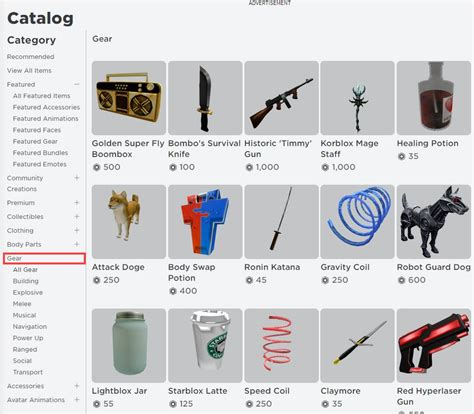Select the Starblox Latte cup image
474x414 pixels.
point(205,345)
